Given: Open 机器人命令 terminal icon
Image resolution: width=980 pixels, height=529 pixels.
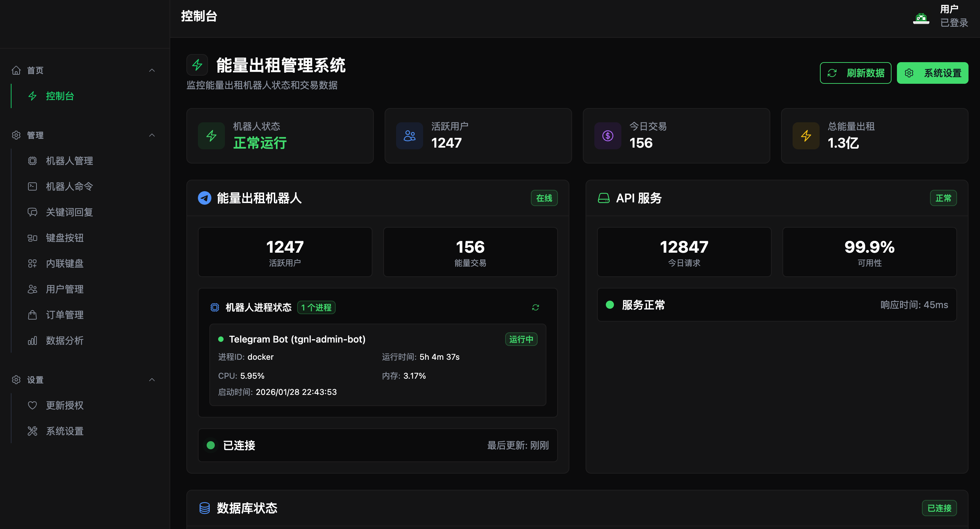Looking at the screenshot, I should [32, 186].
